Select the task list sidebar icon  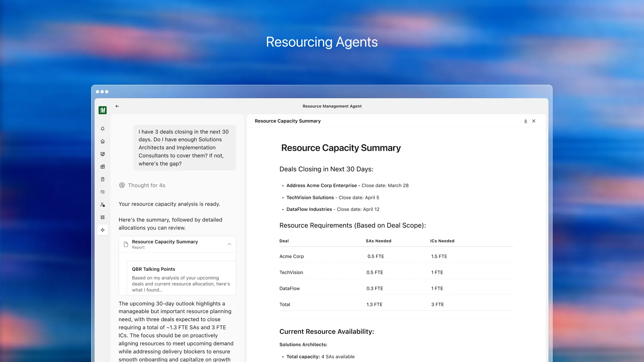[103, 192]
